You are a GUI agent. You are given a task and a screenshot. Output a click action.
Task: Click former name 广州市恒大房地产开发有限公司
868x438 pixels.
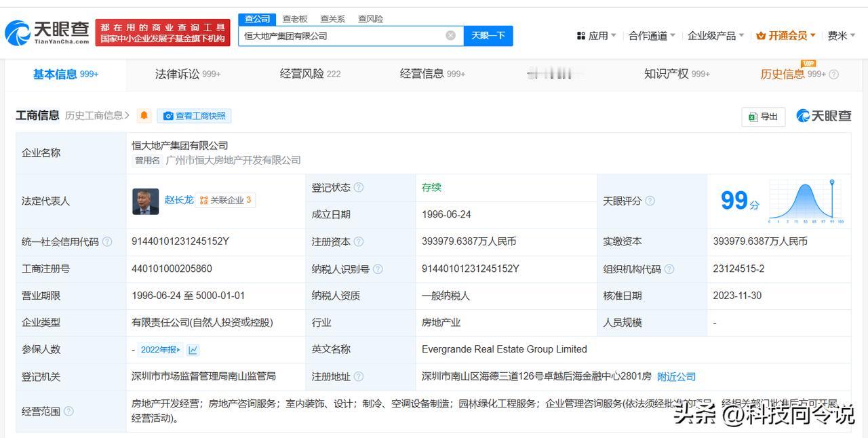[233, 160]
